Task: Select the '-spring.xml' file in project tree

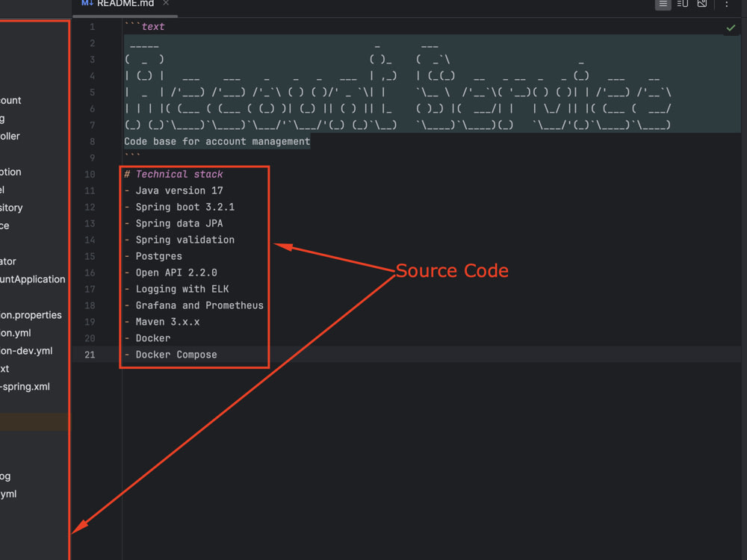Action: (25, 387)
